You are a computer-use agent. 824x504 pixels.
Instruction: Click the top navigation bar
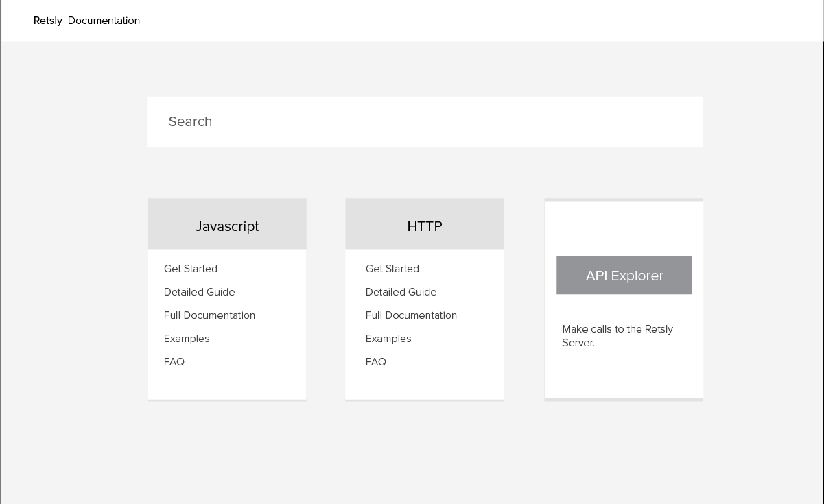[412, 21]
